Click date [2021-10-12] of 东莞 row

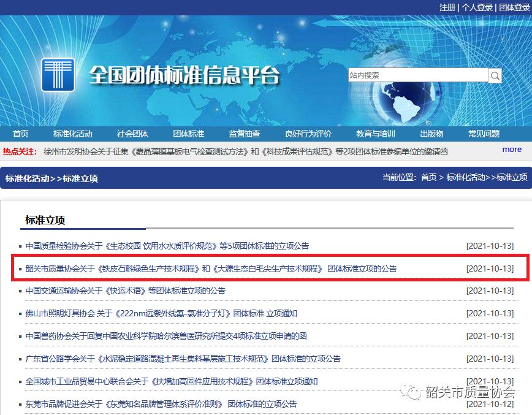pos(490,405)
